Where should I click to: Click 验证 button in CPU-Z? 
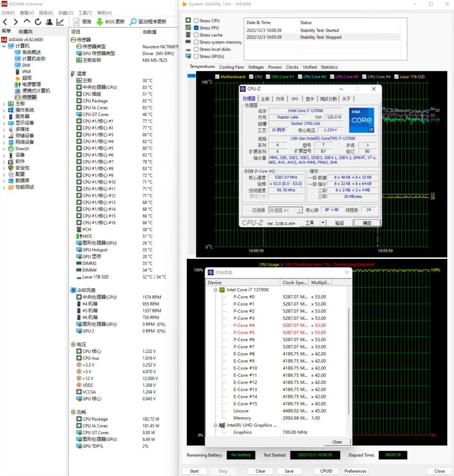340,223
